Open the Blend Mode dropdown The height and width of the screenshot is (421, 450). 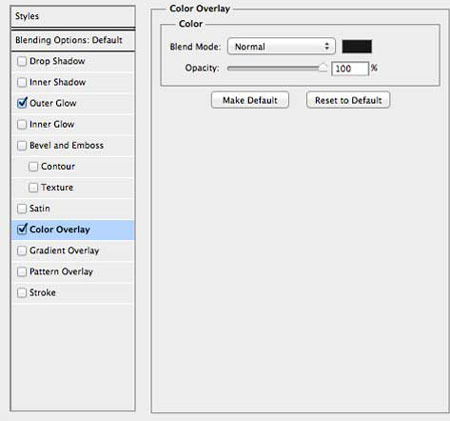[281, 46]
